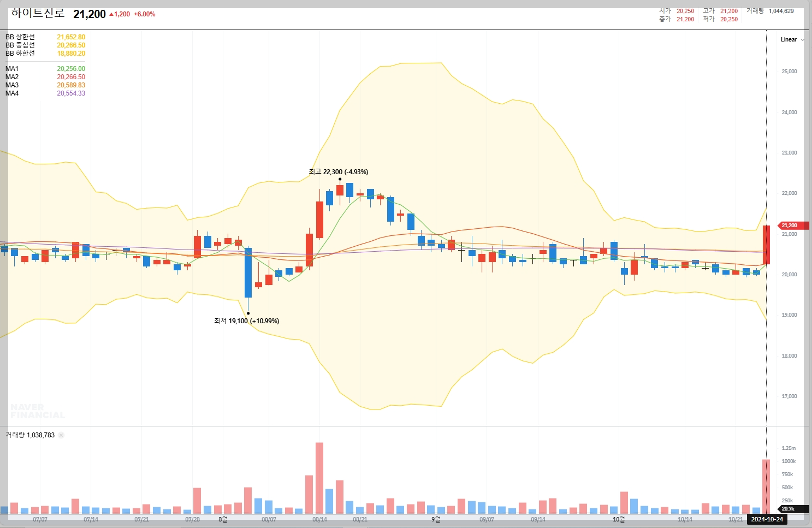Click the 08/14 date on the time axis
Image resolution: width=812 pixels, height=528 pixels.
(x=319, y=519)
